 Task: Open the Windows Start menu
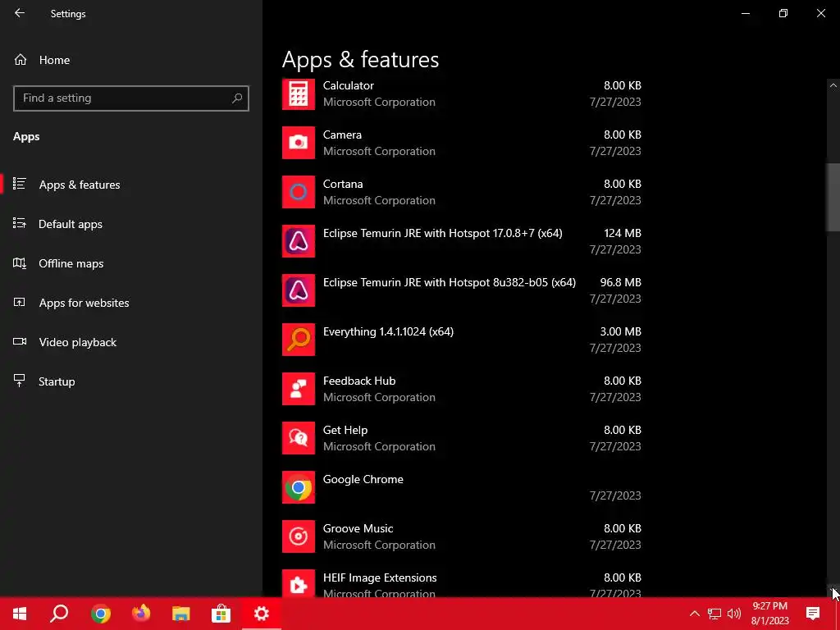coord(20,614)
